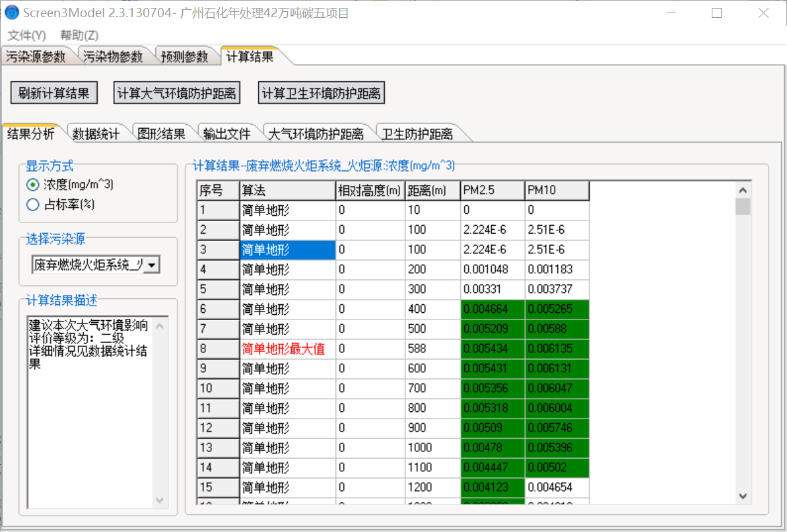Click description box scroll-up arrow
The height and width of the screenshot is (532, 787).
point(160,326)
